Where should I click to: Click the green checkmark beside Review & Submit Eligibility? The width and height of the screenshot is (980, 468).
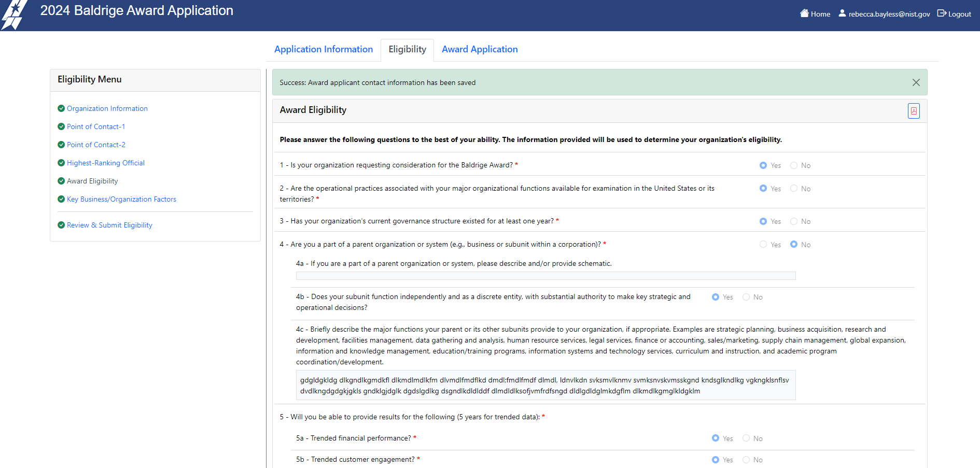click(x=61, y=225)
